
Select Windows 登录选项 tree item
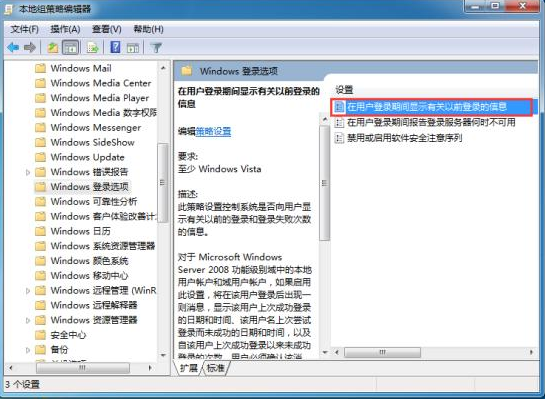coord(89,187)
